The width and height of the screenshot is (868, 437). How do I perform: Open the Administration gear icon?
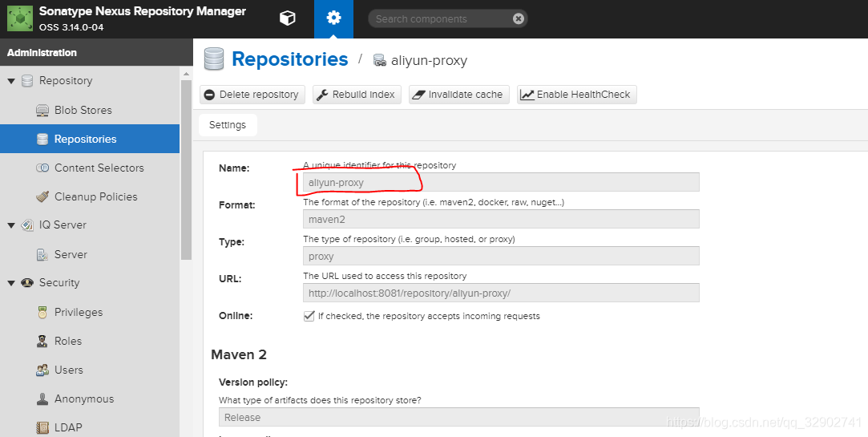[x=333, y=18]
